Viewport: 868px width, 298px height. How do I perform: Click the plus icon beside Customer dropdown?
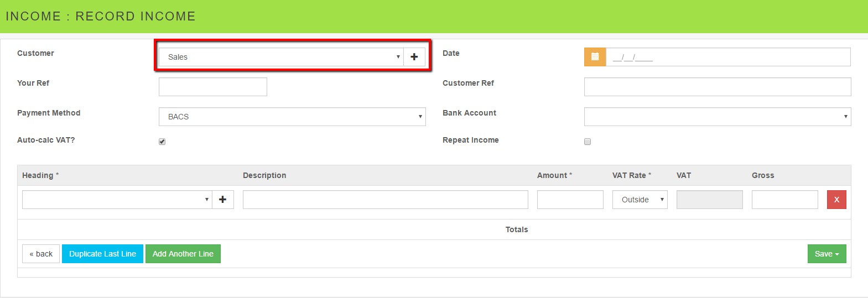tap(414, 57)
